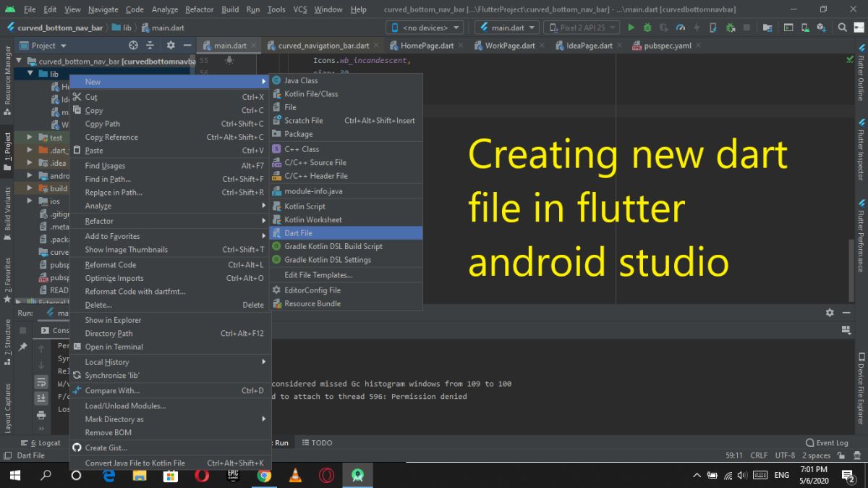Toggle soft-wrap in Run console
Image resolution: width=868 pixels, height=488 pixels.
pyautogui.click(x=41, y=382)
